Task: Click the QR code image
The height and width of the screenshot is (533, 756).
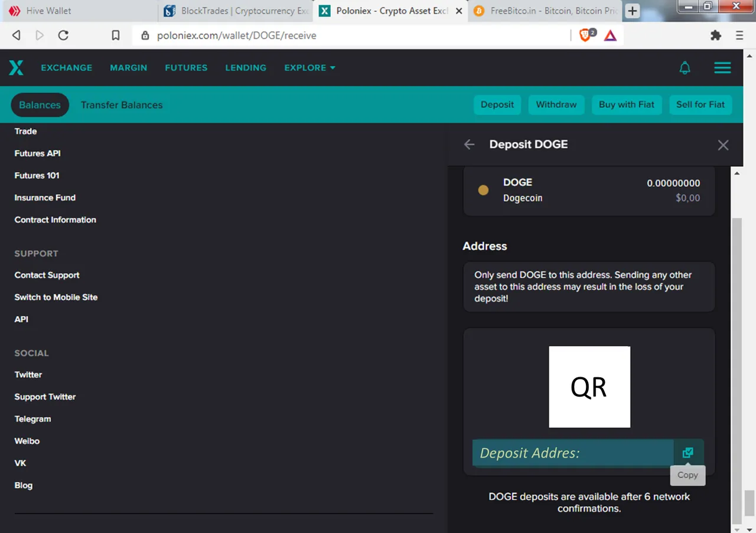Action: (x=589, y=387)
